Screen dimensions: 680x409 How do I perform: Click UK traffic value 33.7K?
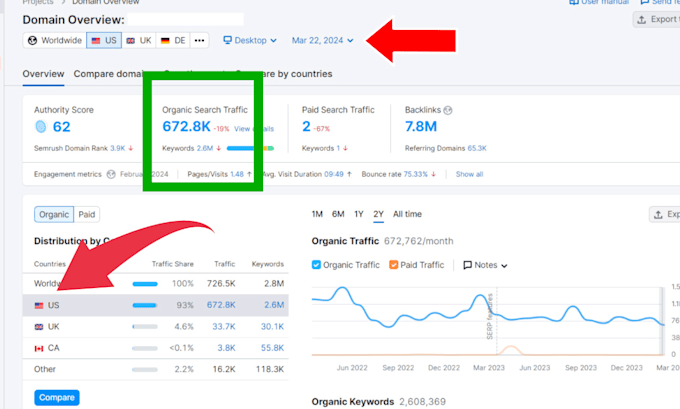point(224,327)
